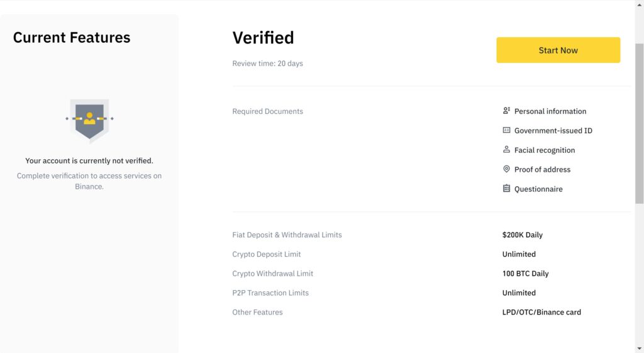Click the Review time: 20 days text
Screen dimensions: 644x353
point(268,64)
